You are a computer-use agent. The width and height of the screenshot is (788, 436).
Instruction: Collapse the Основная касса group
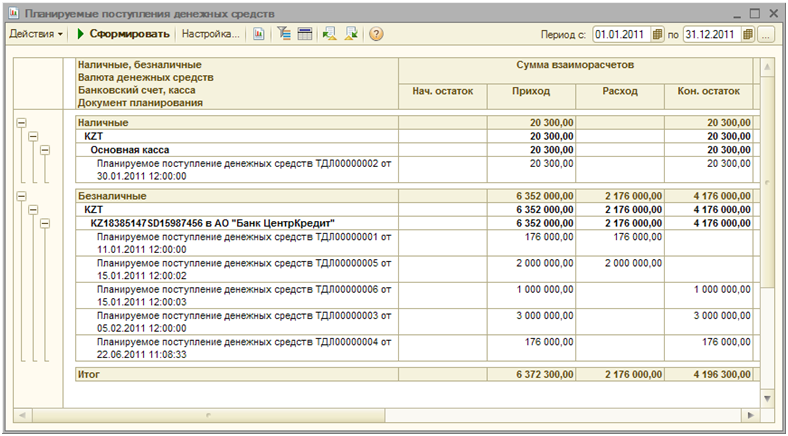(x=45, y=150)
